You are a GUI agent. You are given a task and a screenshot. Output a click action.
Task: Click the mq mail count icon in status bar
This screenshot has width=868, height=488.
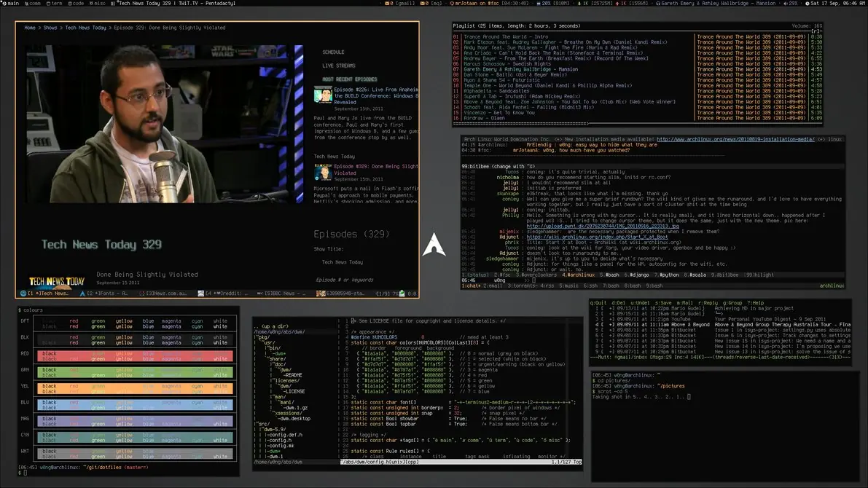click(423, 4)
